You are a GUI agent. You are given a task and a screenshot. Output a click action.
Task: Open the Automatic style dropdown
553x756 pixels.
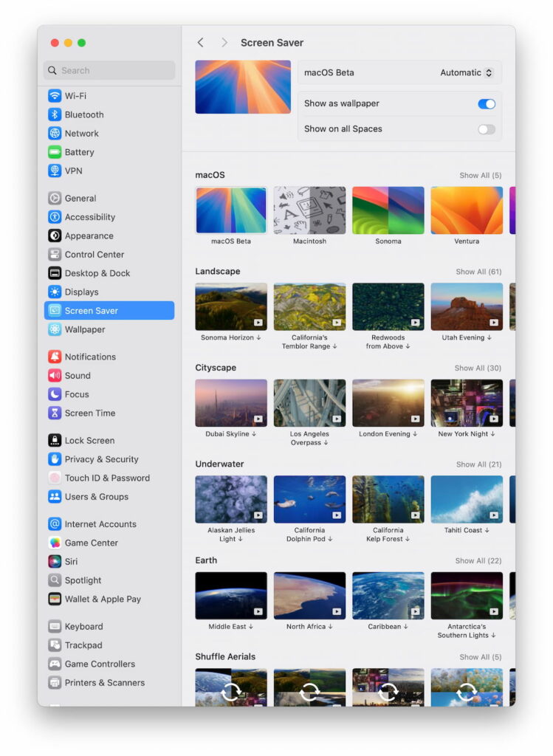[466, 73]
